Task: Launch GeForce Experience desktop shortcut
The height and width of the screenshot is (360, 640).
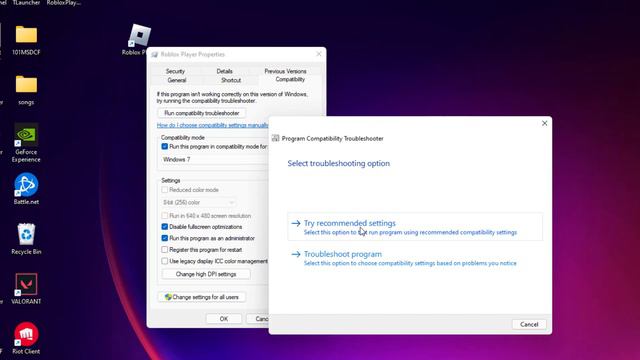Action: (x=26, y=143)
